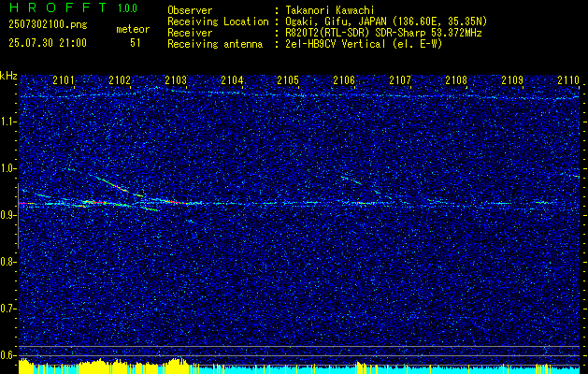Select the file name 2507302100.png
The height and width of the screenshot is (374, 588).
pos(48,25)
